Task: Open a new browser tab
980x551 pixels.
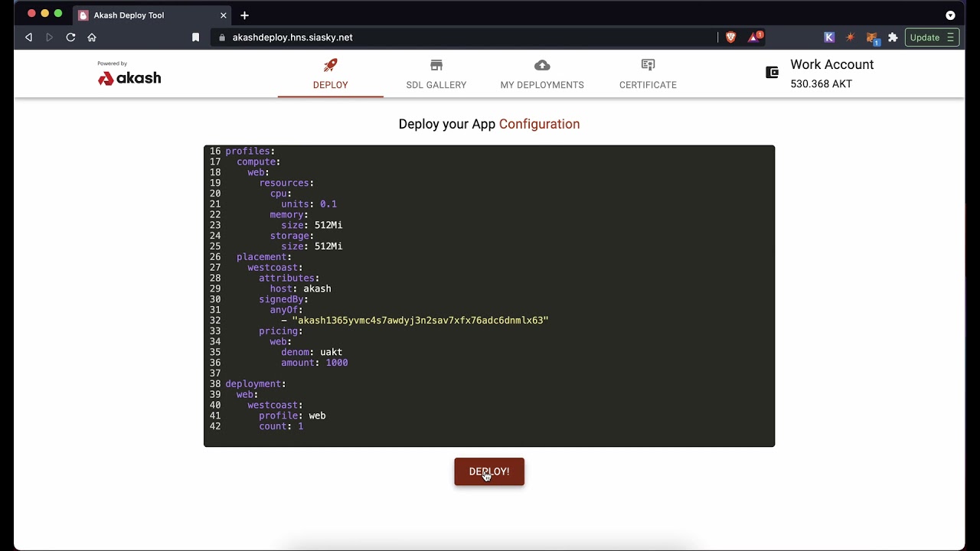Action: (x=244, y=15)
